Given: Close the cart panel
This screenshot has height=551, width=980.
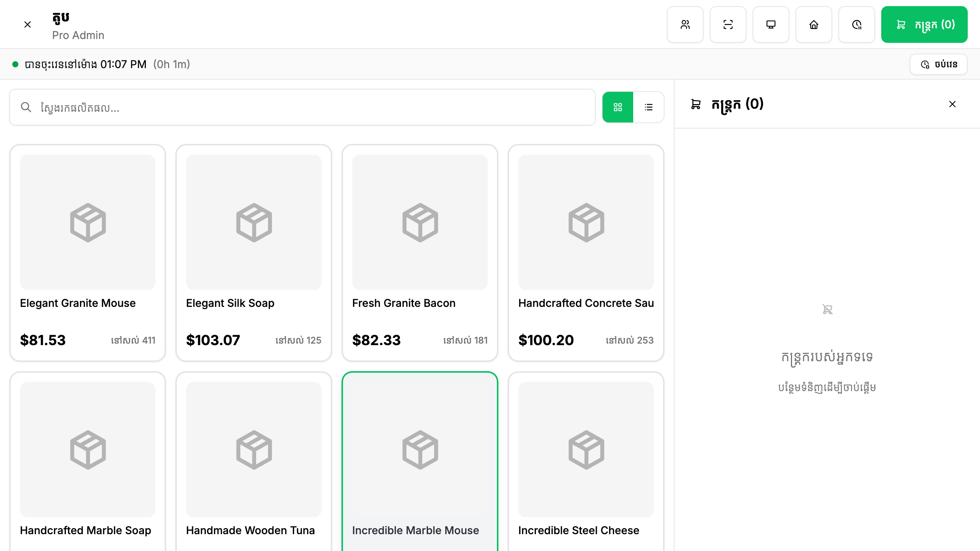Looking at the screenshot, I should (952, 104).
